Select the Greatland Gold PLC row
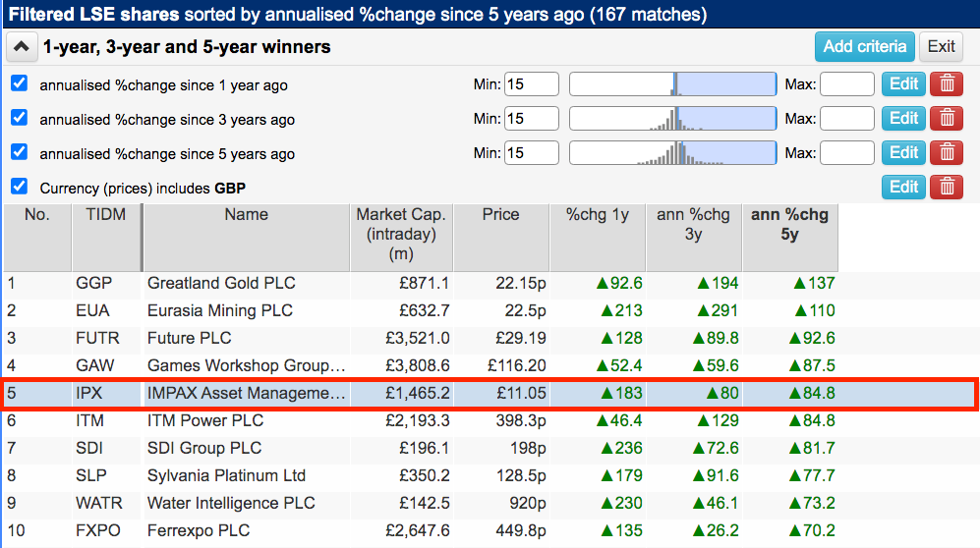This screenshot has height=548, width=980. (421, 284)
